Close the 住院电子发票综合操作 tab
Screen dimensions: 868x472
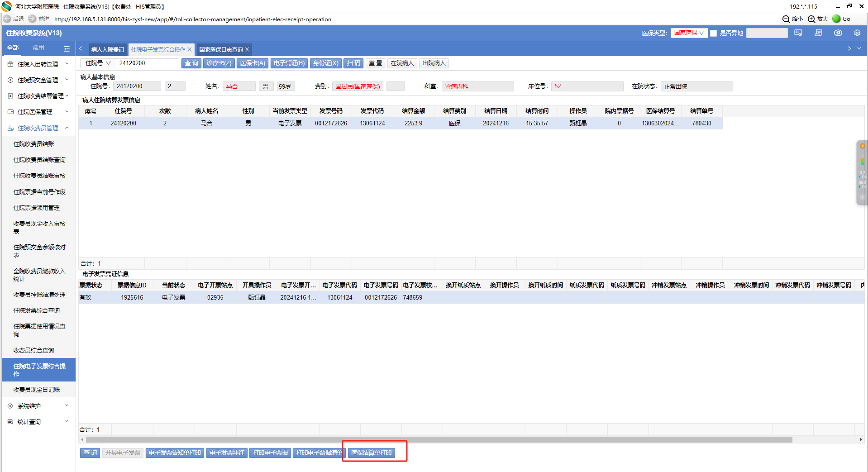pyautogui.click(x=190, y=49)
